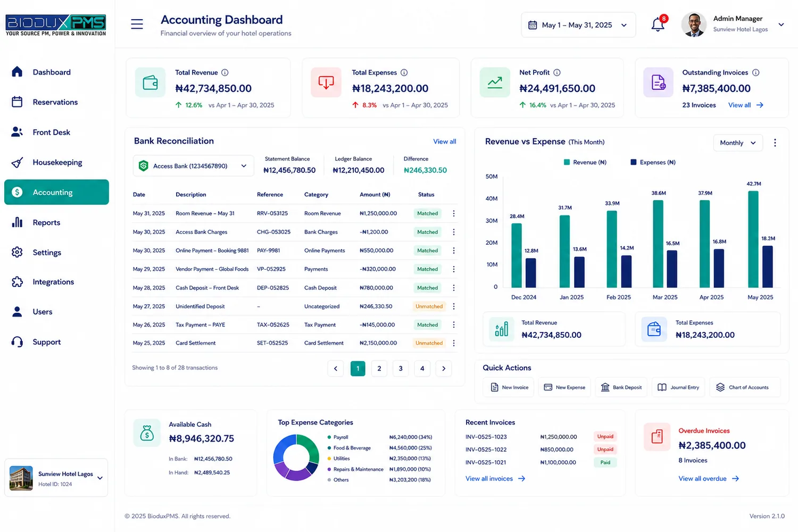Click Total Revenue icon below the chart
Image resolution: width=798 pixels, height=532 pixels.
tap(501, 329)
